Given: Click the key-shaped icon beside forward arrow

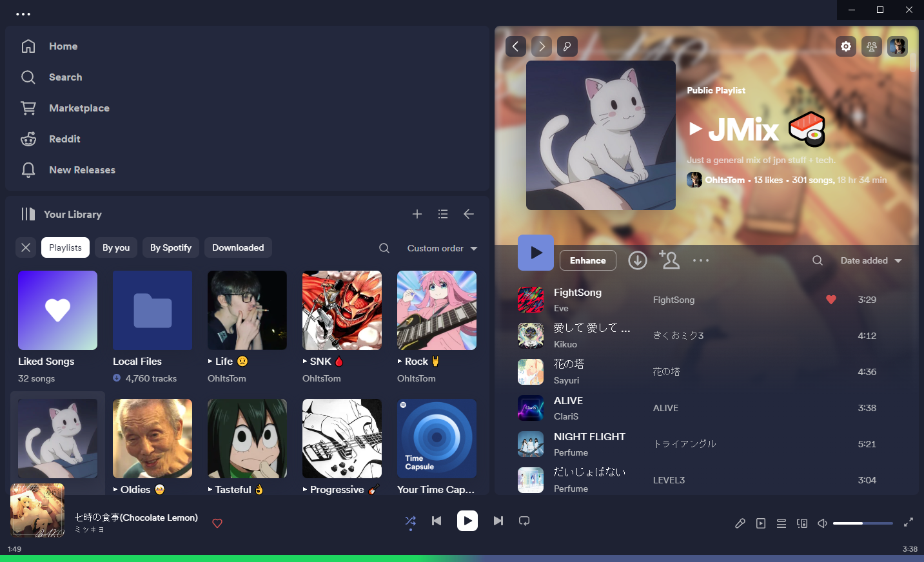Looking at the screenshot, I should tap(567, 46).
